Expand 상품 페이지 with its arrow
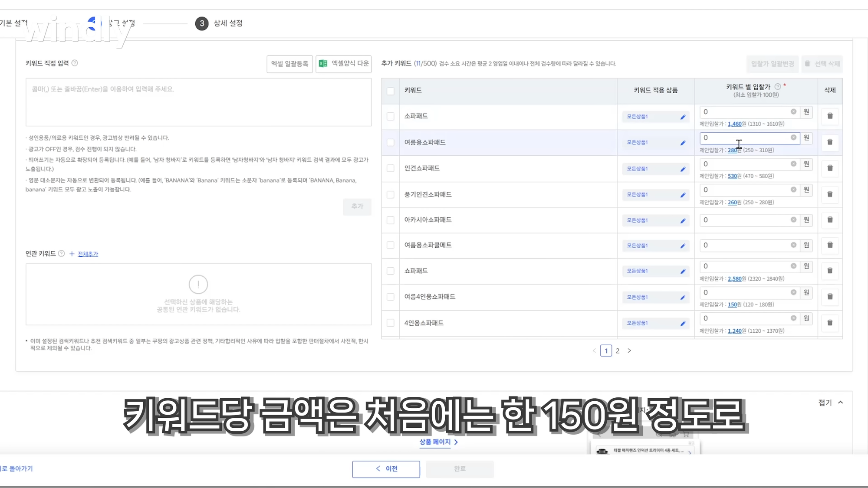868x488 pixels. (x=456, y=442)
